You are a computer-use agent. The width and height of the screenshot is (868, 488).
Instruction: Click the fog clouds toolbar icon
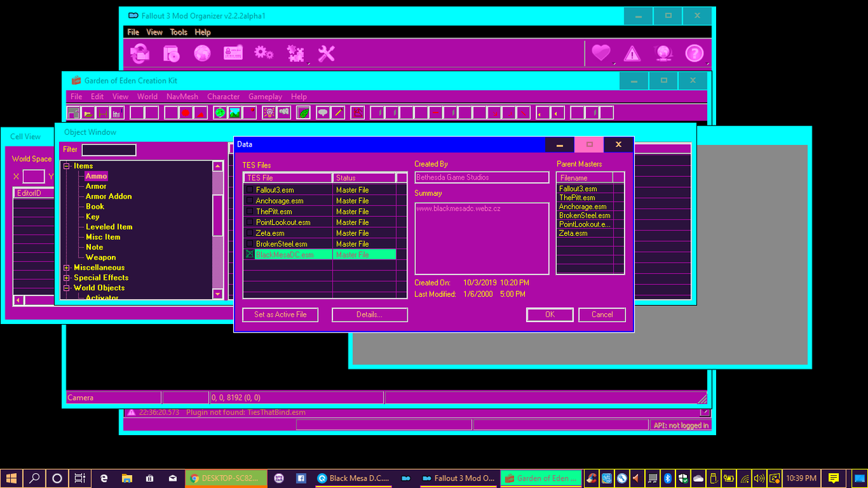(284, 113)
